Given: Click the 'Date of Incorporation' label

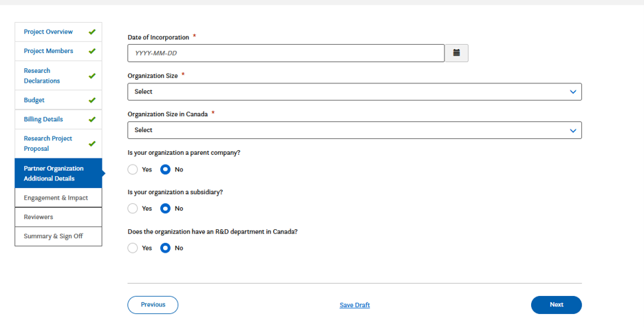Looking at the screenshot, I should tap(158, 37).
